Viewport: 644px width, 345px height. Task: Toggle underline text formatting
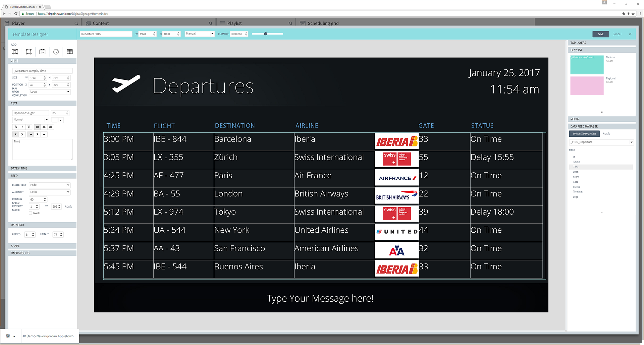(x=29, y=127)
